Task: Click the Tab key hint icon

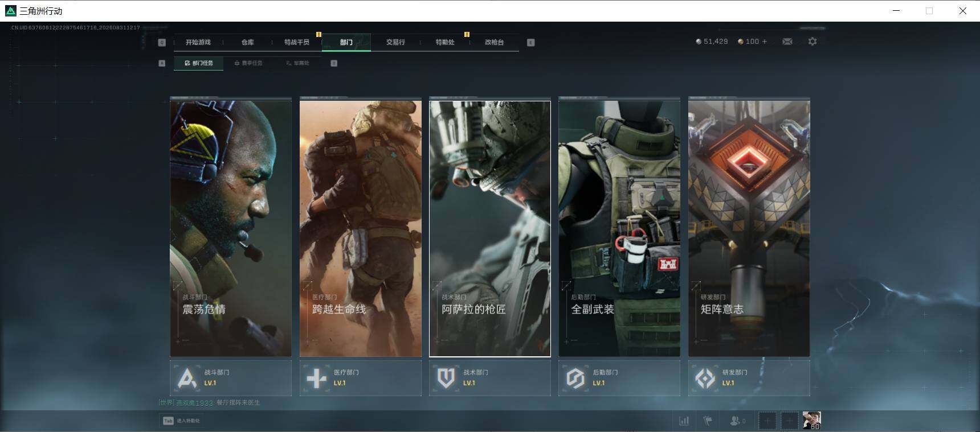Action: click(x=168, y=421)
